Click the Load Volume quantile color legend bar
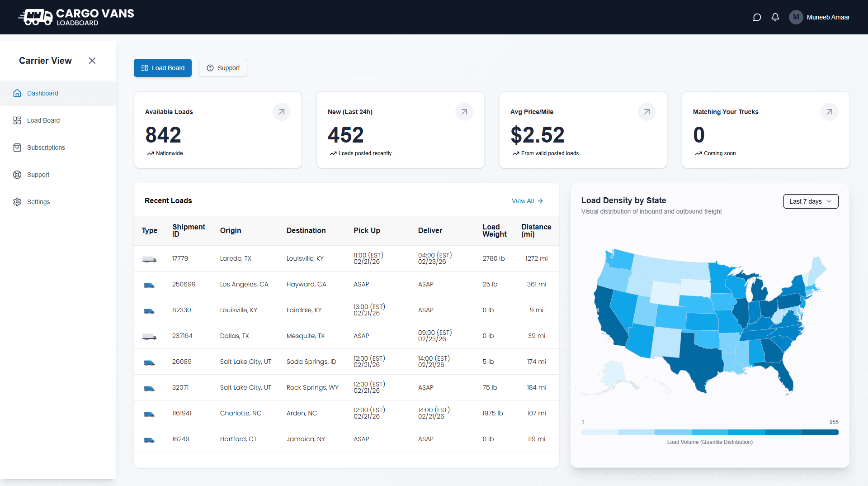Screen dimensions: 868x486 (x=710, y=432)
